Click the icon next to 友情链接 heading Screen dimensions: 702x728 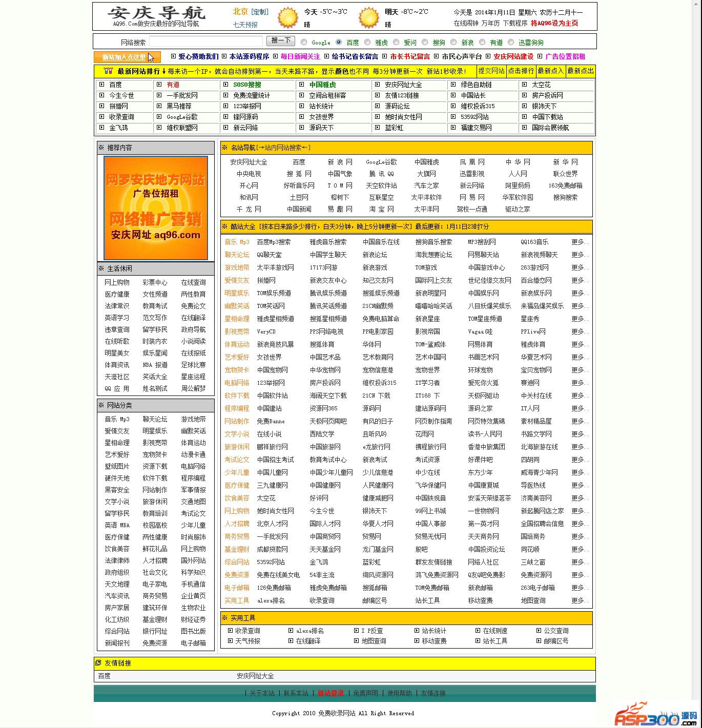coord(98,663)
